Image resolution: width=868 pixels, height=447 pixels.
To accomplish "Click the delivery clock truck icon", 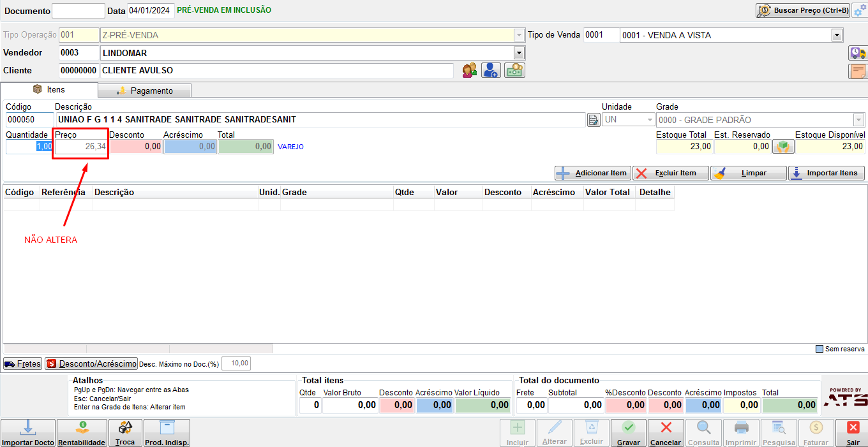I will pos(858,53).
